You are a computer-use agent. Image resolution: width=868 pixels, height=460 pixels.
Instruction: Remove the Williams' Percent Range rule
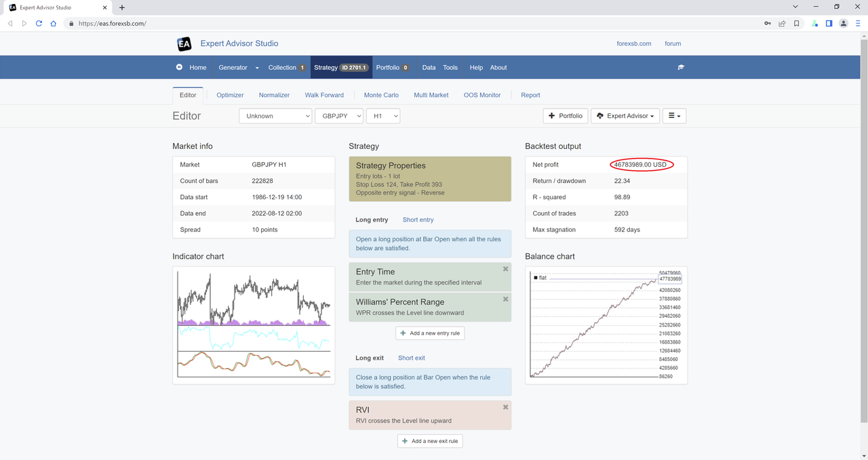(x=505, y=299)
